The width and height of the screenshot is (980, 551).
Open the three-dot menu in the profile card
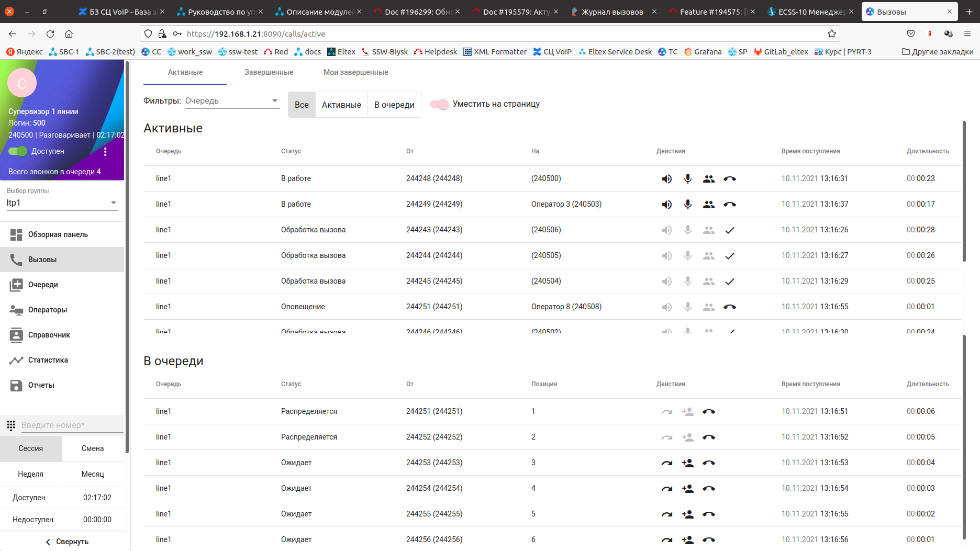[105, 152]
